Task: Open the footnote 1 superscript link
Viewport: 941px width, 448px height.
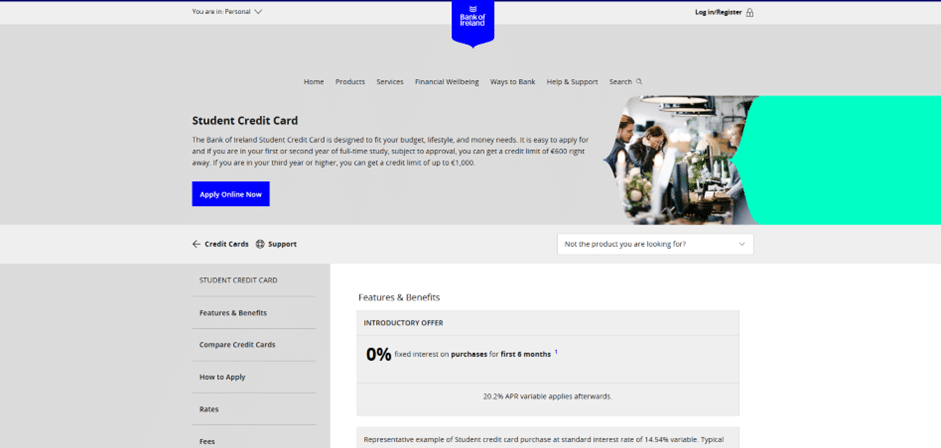Action: pyautogui.click(x=556, y=352)
